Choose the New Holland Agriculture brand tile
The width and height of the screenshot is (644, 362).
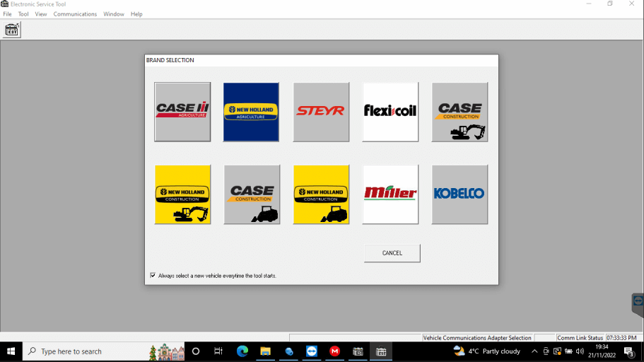[x=251, y=112]
